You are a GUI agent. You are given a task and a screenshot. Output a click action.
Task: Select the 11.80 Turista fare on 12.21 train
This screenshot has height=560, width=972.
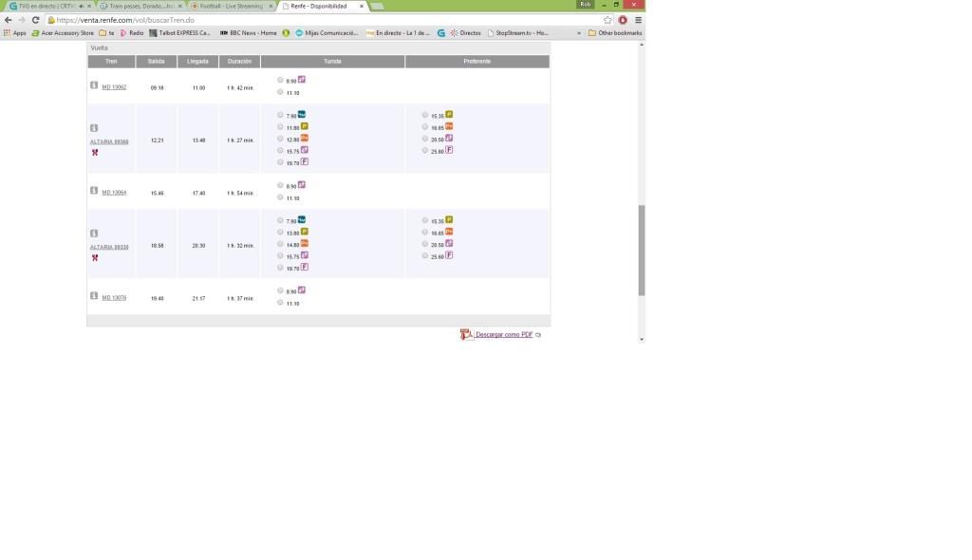tap(280, 126)
